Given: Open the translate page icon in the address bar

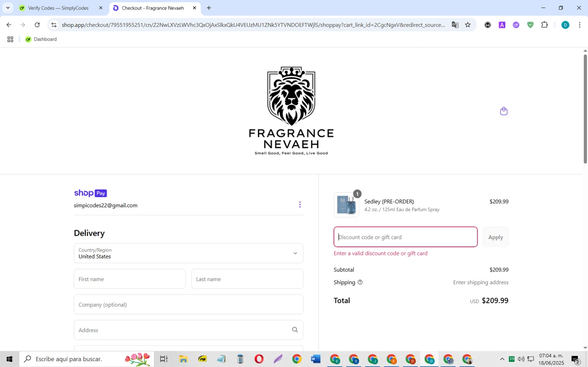Looking at the screenshot, I should (455, 25).
